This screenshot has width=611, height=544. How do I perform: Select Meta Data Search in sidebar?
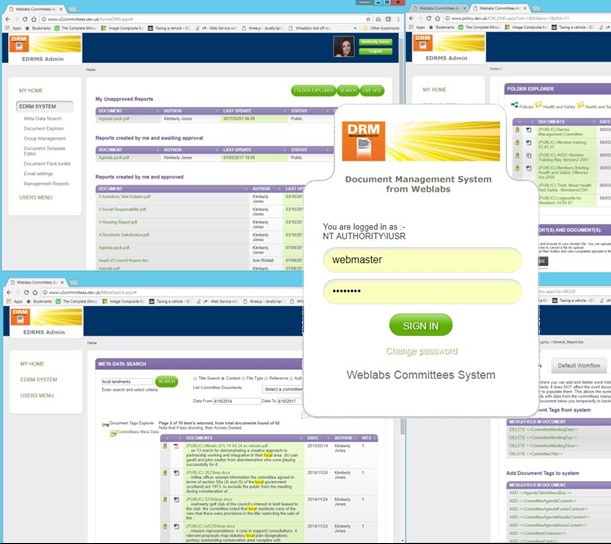(x=44, y=118)
